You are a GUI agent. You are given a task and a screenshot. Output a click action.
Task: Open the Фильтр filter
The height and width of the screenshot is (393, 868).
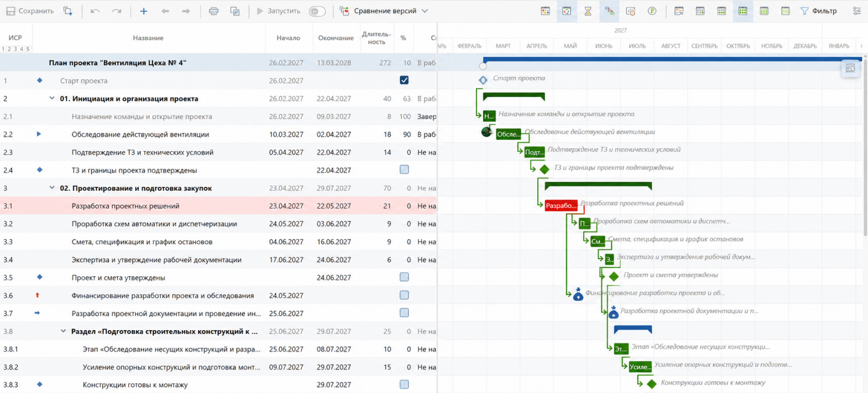[818, 11]
